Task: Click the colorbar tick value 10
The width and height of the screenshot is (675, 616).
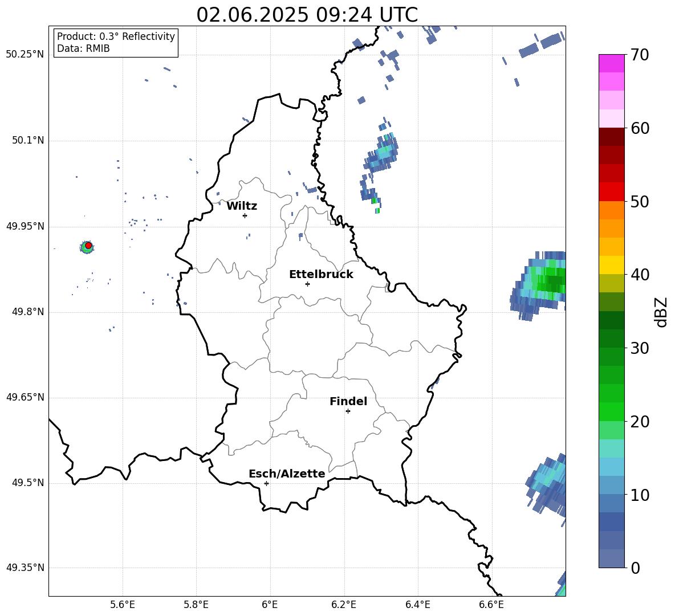Action: coord(639,495)
